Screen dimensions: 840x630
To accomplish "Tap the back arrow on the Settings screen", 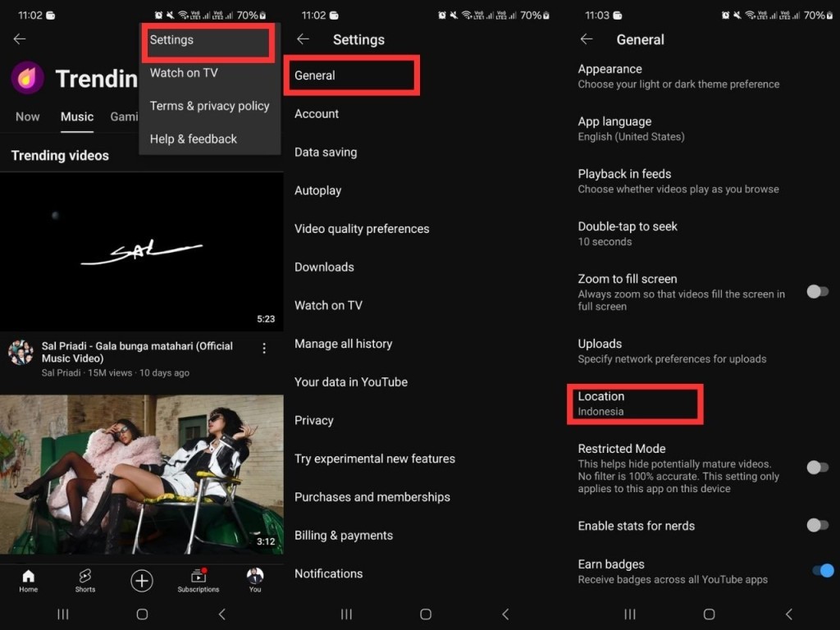I will coord(303,39).
